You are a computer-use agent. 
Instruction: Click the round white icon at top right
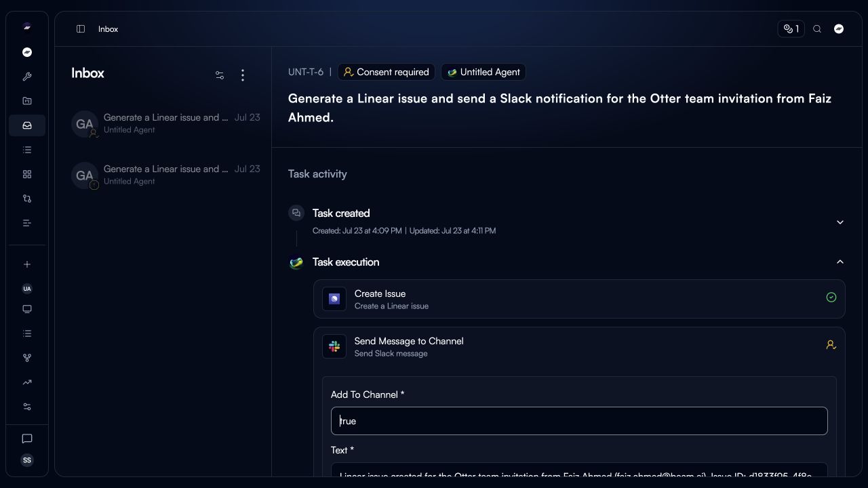point(839,29)
